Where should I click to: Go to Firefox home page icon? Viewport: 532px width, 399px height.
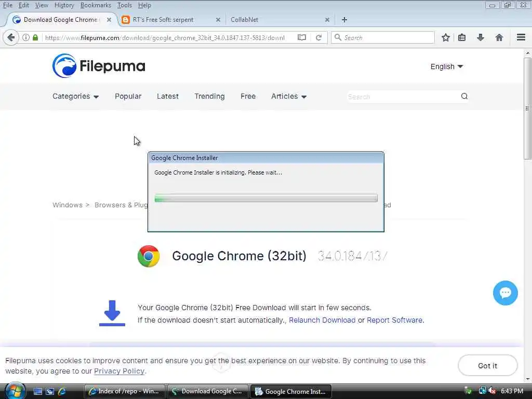499,37
